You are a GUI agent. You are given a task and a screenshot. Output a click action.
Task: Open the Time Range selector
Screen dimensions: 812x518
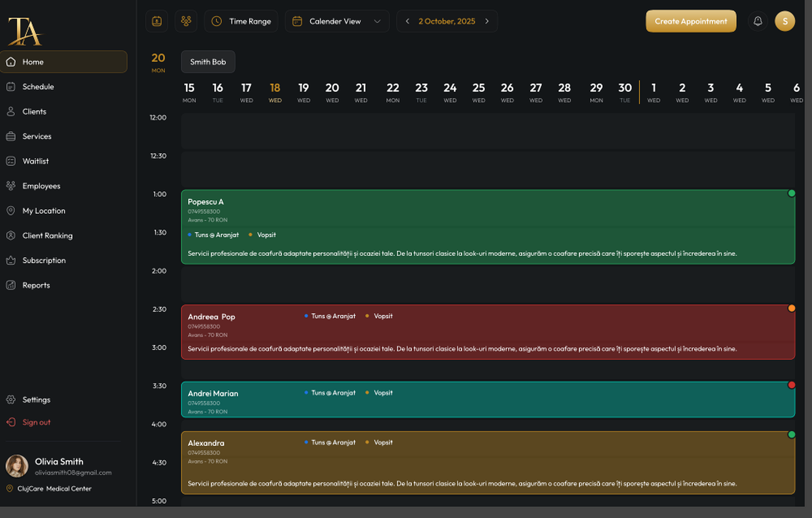tap(241, 21)
